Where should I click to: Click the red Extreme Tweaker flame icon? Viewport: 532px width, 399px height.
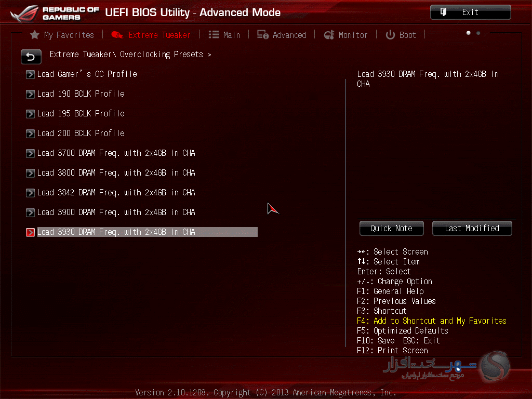click(117, 35)
